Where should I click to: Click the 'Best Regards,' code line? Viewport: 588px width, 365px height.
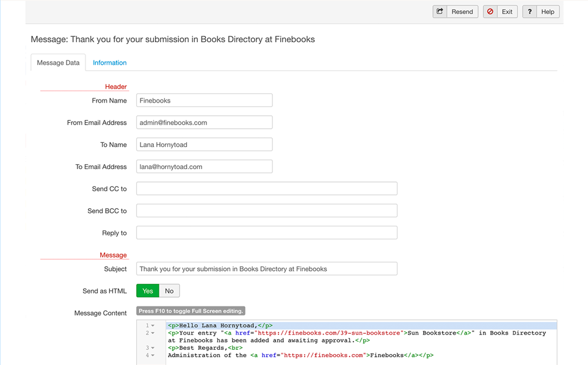pos(205,348)
